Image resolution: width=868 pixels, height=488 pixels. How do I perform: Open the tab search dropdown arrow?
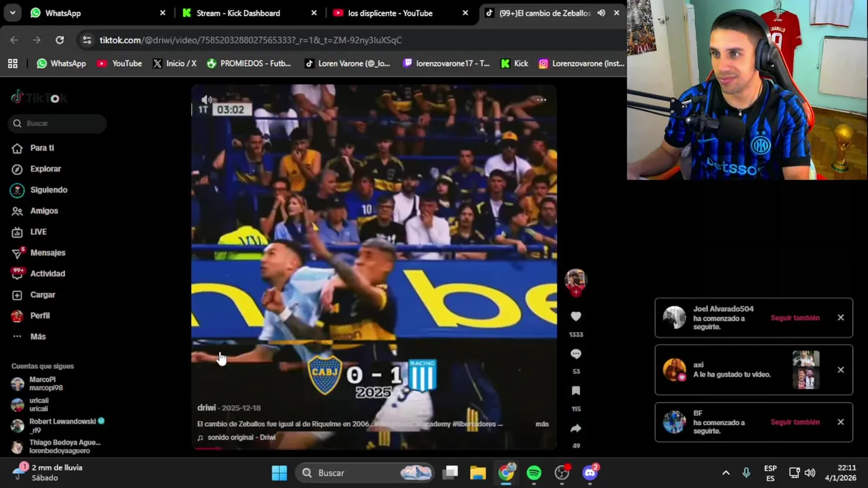12,13
